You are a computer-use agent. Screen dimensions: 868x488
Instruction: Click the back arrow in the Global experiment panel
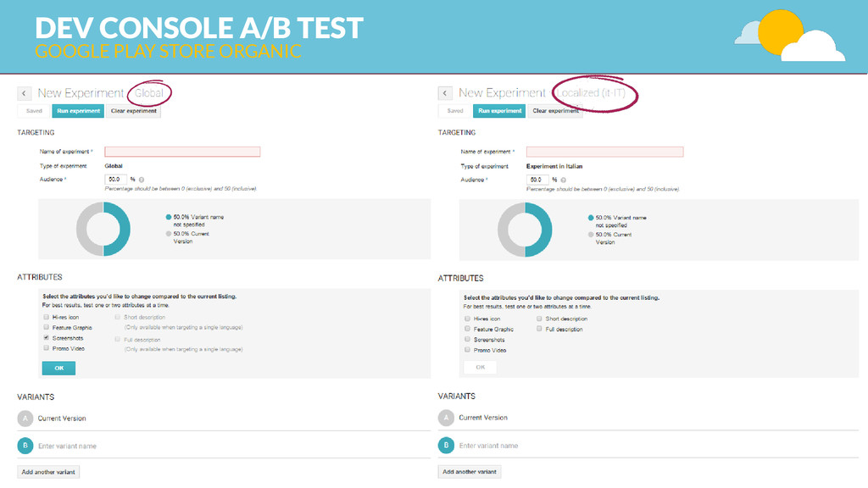tap(25, 93)
